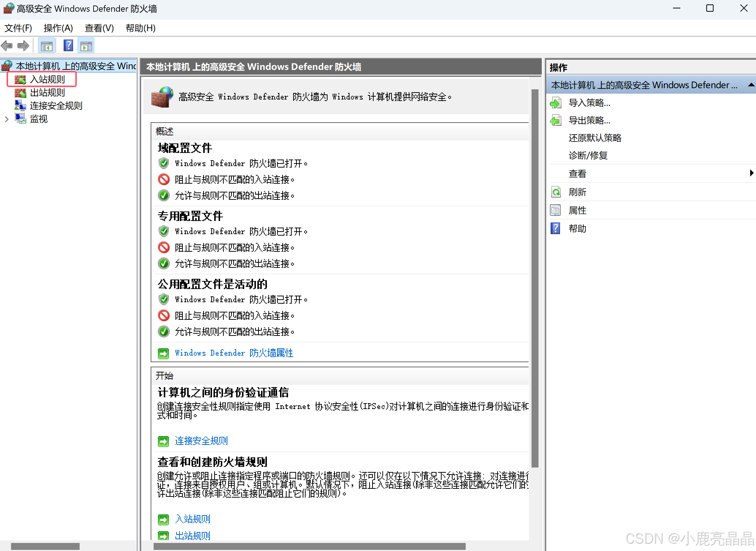Click the center pane vertical scrollbar
The height and width of the screenshot is (551, 756).
[x=535, y=278]
